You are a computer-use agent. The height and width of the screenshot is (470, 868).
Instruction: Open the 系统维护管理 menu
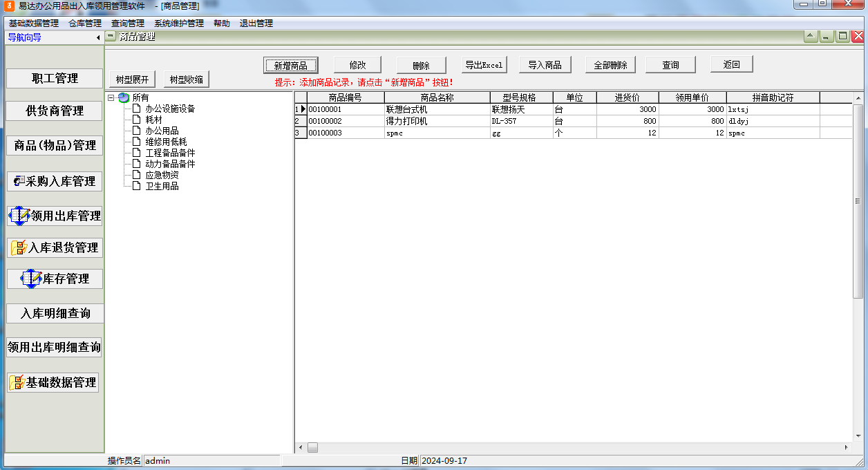(x=179, y=23)
